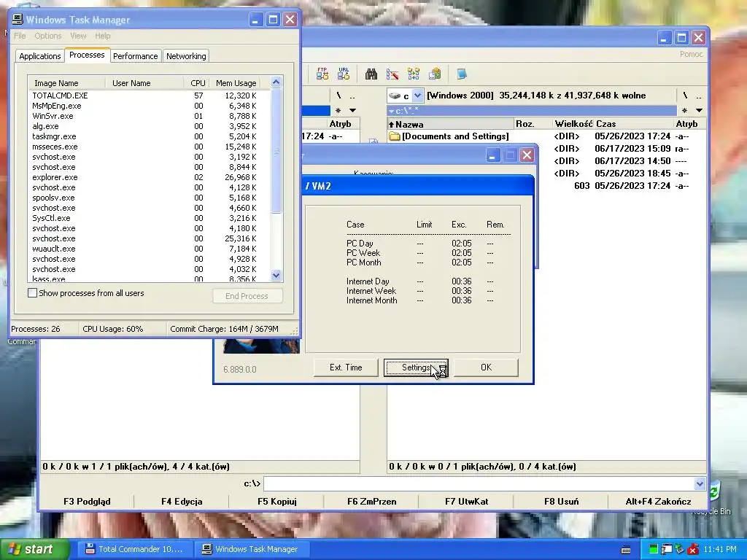Screen dimensions: 747x560
Task: Click the pack files toolbar icon
Action: (435, 74)
